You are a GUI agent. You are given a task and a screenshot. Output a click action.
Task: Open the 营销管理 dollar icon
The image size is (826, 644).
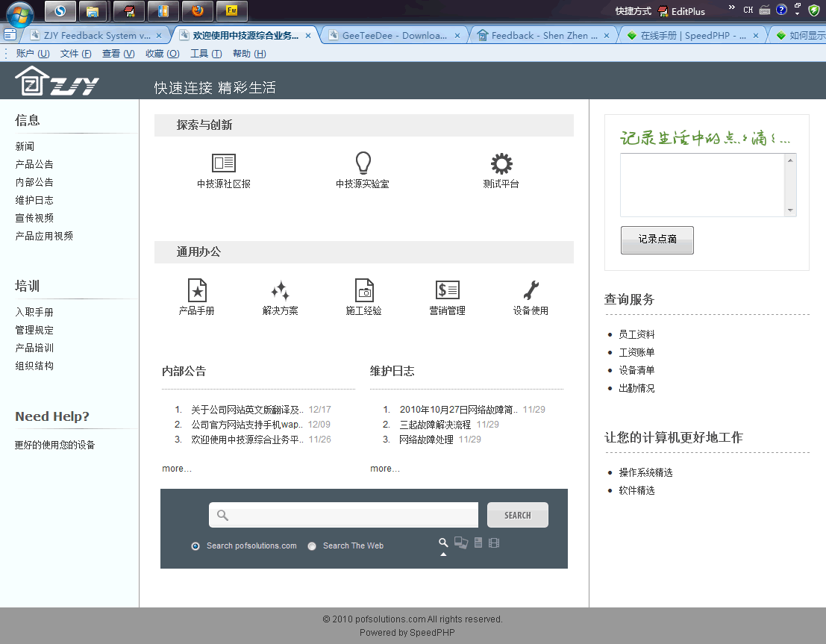click(x=447, y=290)
